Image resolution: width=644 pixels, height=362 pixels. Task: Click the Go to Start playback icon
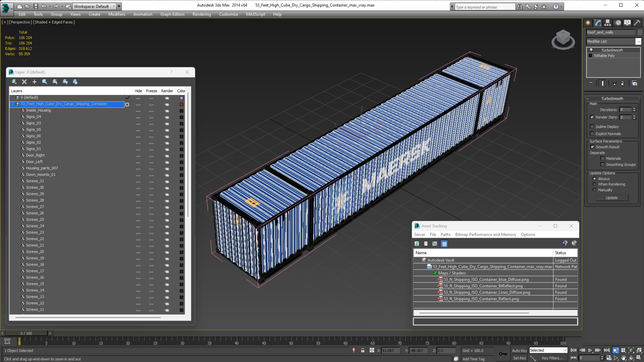click(x=574, y=350)
